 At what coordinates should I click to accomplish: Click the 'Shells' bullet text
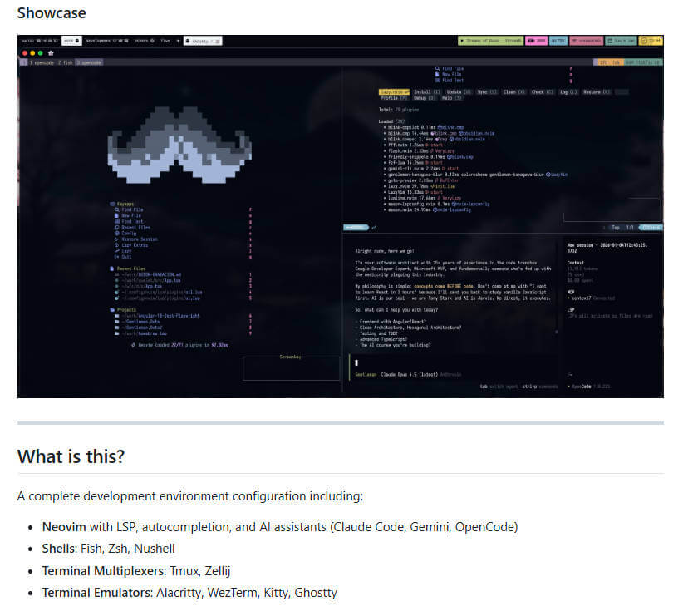tap(59, 549)
